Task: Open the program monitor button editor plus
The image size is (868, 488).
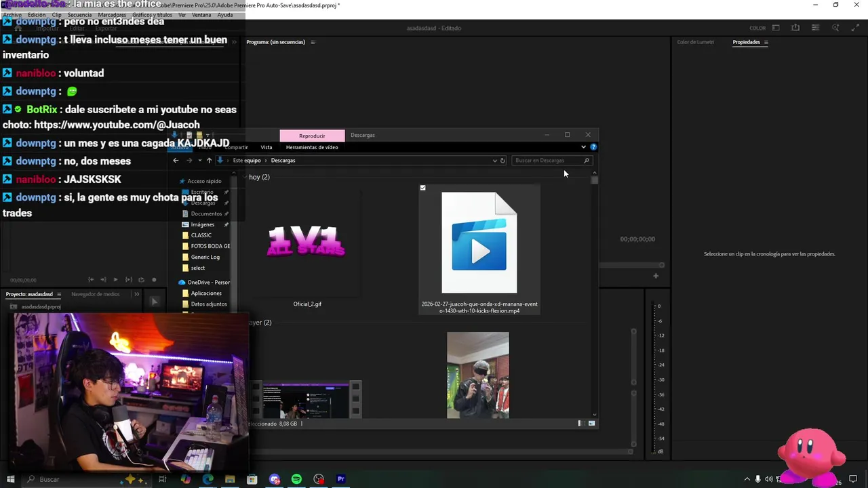Action: coord(656,276)
